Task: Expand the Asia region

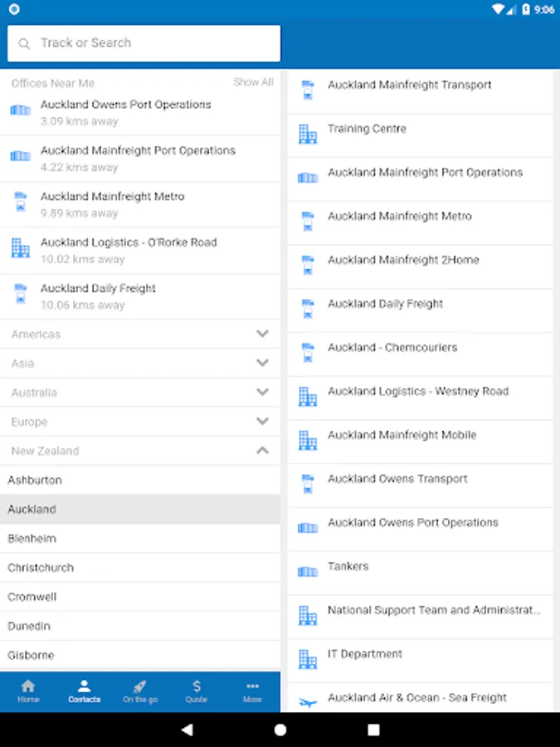Action: tap(140, 364)
